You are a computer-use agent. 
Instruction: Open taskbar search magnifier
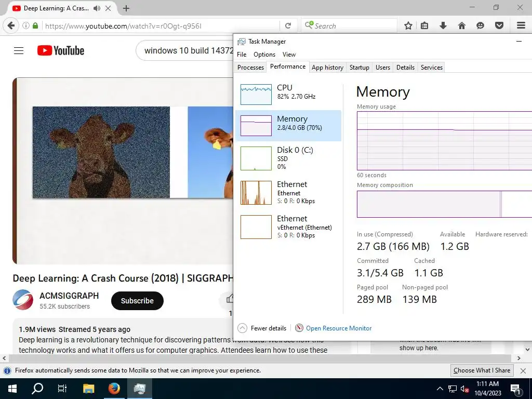[x=37, y=389]
